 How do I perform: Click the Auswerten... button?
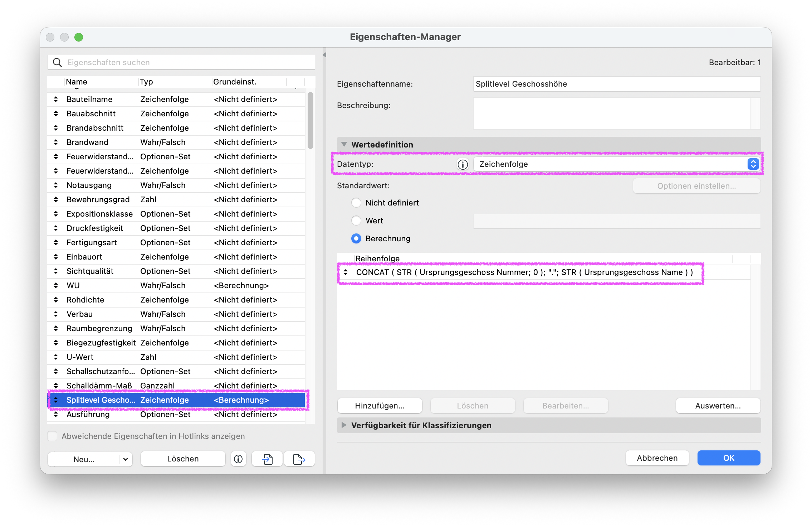(x=718, y=406)
